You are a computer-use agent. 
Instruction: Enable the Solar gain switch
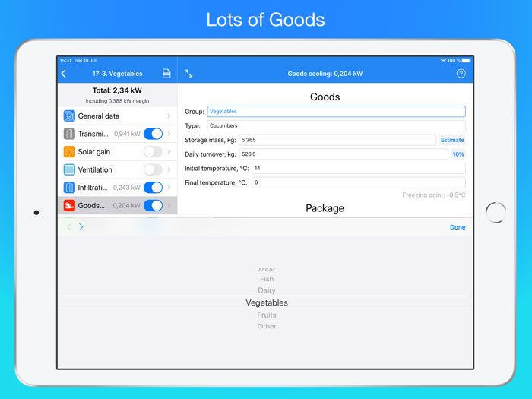tap(153, 152)
